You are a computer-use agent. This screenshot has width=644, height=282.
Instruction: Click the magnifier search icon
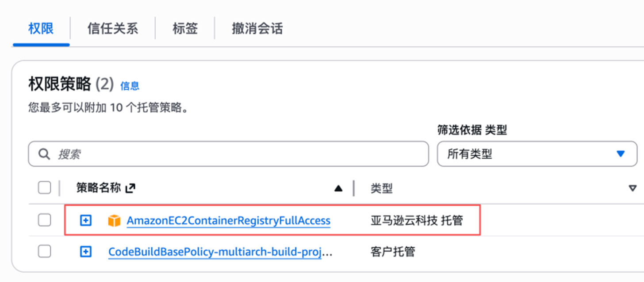coord(44,154)
